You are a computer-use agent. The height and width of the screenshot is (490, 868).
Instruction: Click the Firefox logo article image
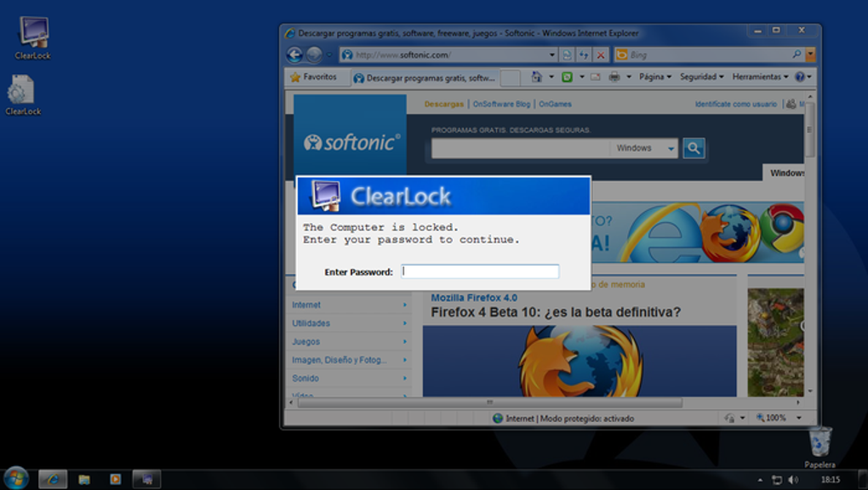pyautogui.click(x=580, y=361)
